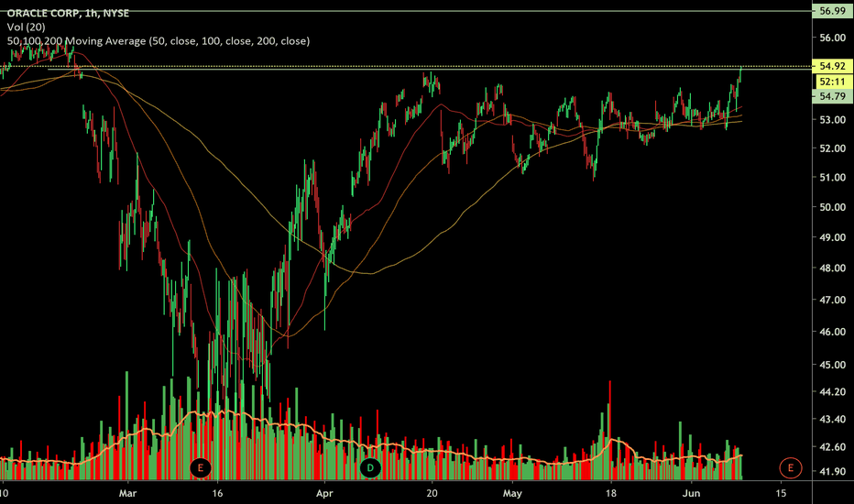Click the 18 date label on time axis
The image size is (854, 504).
(x=611, y=494)
